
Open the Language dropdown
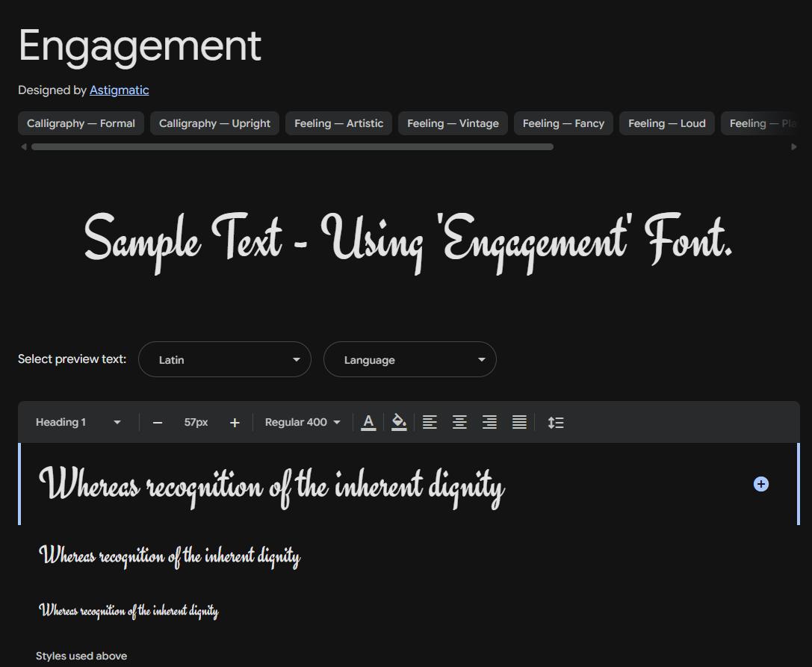click(x=410, y=359)
